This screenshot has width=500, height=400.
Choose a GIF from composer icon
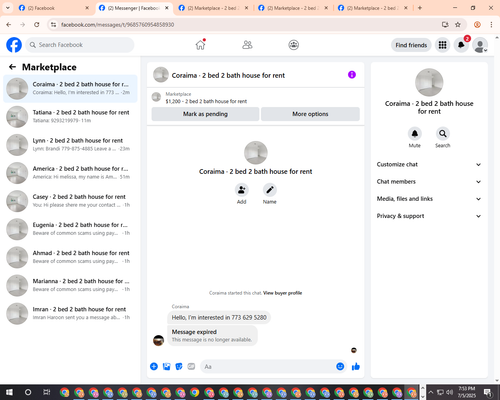coord(191,367)
